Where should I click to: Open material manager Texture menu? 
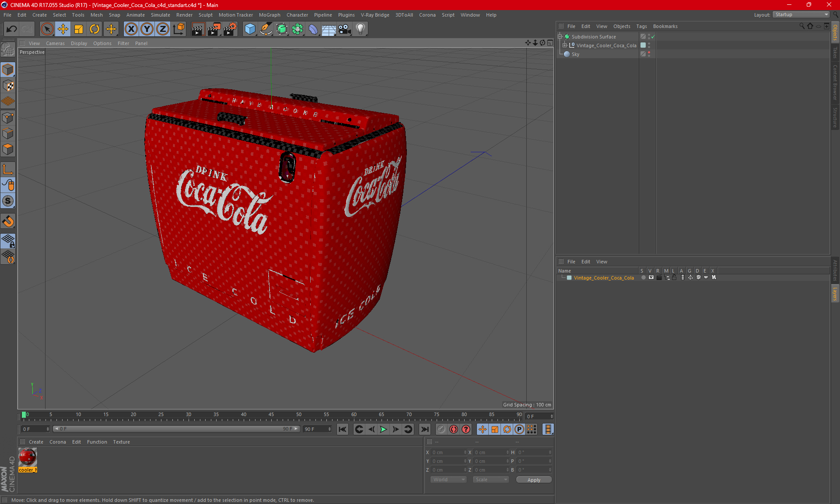tap(121, 442)
